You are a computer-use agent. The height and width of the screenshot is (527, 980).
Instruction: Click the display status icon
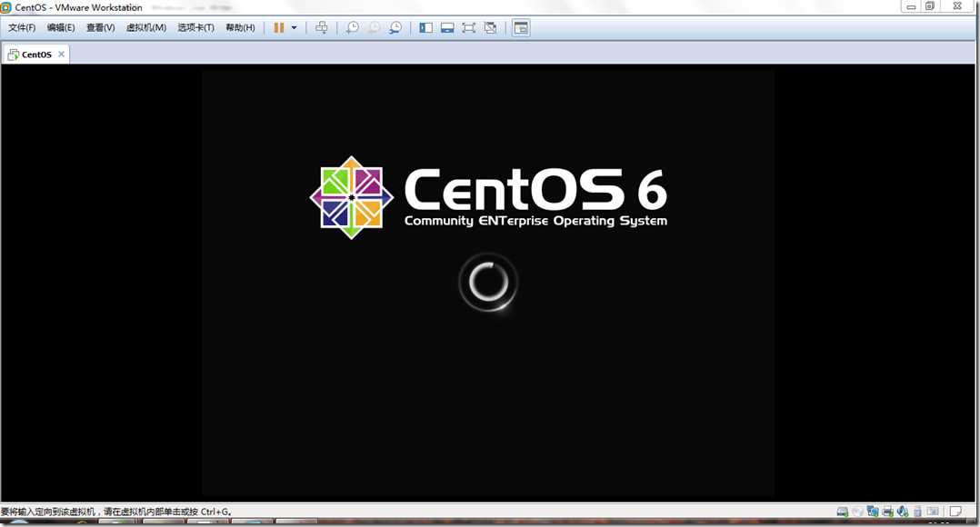point(933,512)
